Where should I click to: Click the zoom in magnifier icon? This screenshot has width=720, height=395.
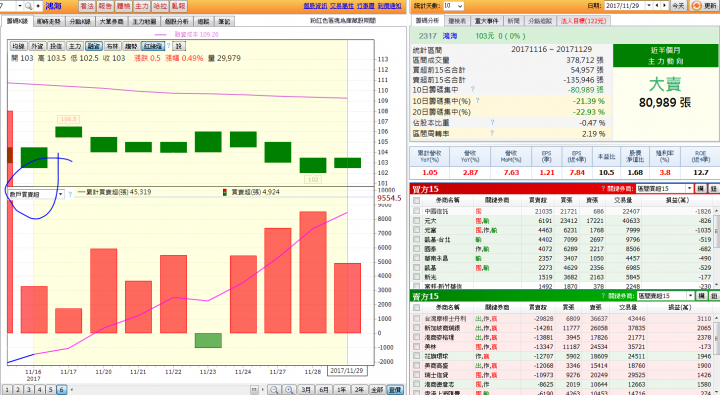click(289, 389)
